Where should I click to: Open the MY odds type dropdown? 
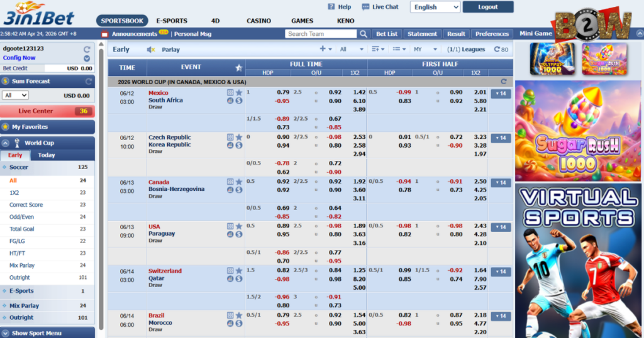tap(425, 49)
